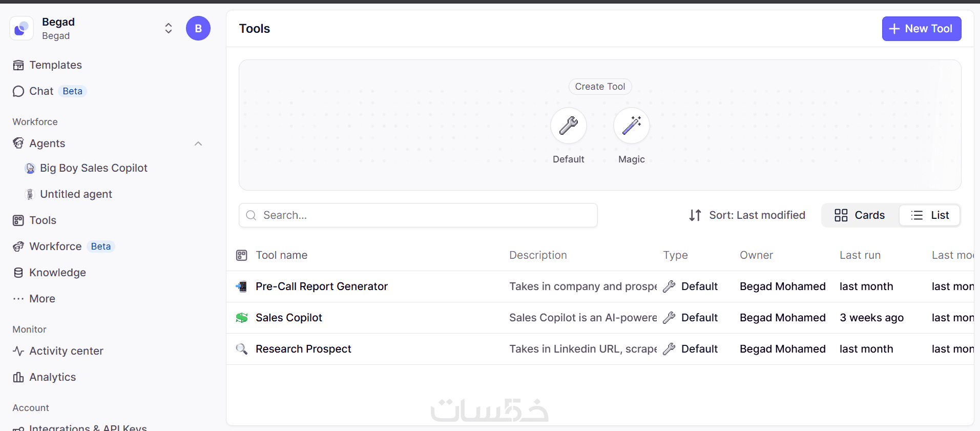Click the Sales Copilot tool icon
Viewport: 980px width, 431px height.
click(241, 318)
